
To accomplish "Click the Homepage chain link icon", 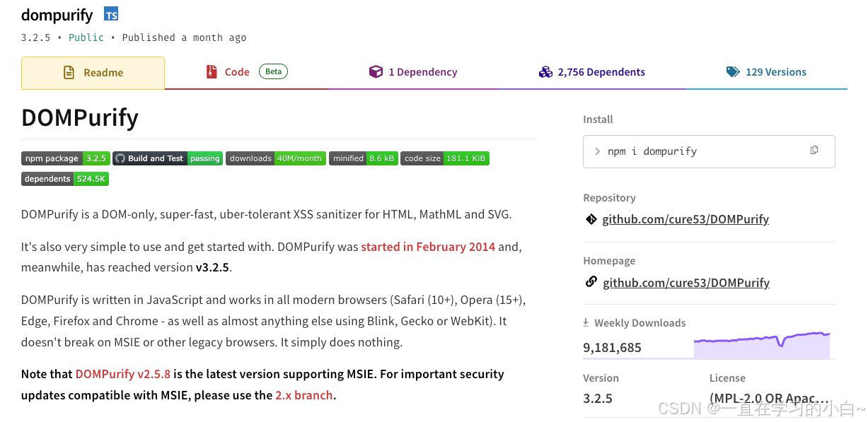I will click(x=591, y=282).
